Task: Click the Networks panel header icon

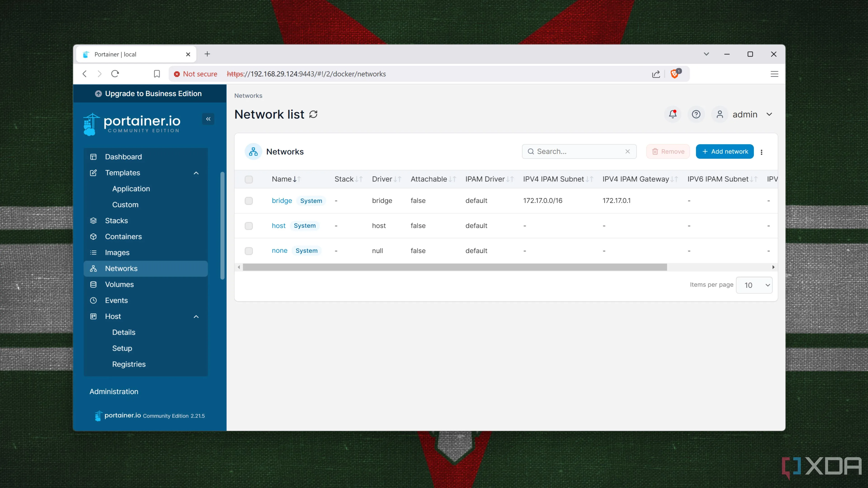Action: coord(253,152)
